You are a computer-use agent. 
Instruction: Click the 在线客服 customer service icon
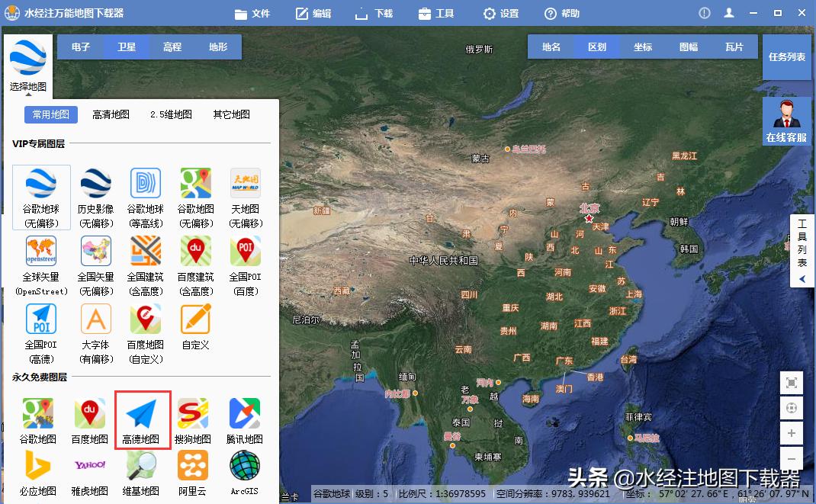pos(786,118)
